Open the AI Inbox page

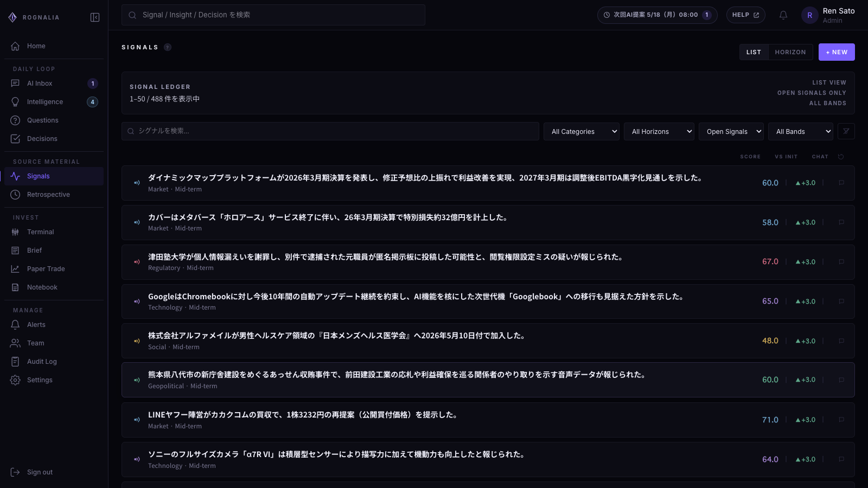tap(54, 84)
